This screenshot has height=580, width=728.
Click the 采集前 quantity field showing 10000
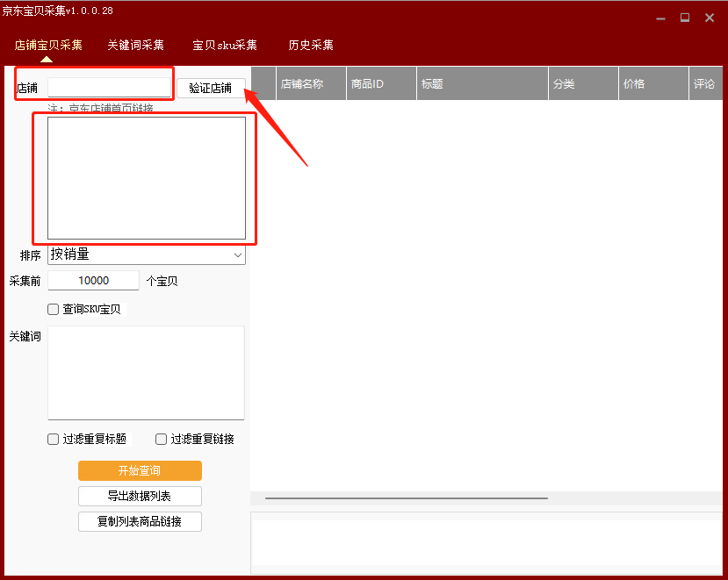(x=93, y=281)
